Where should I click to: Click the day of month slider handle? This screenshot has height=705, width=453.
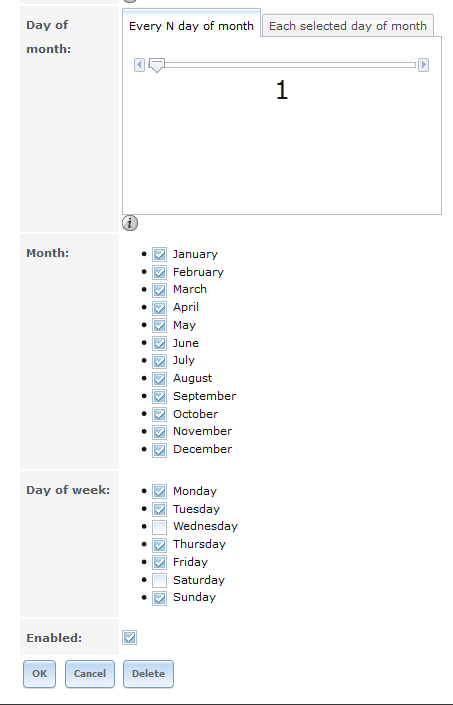(156, 65)
